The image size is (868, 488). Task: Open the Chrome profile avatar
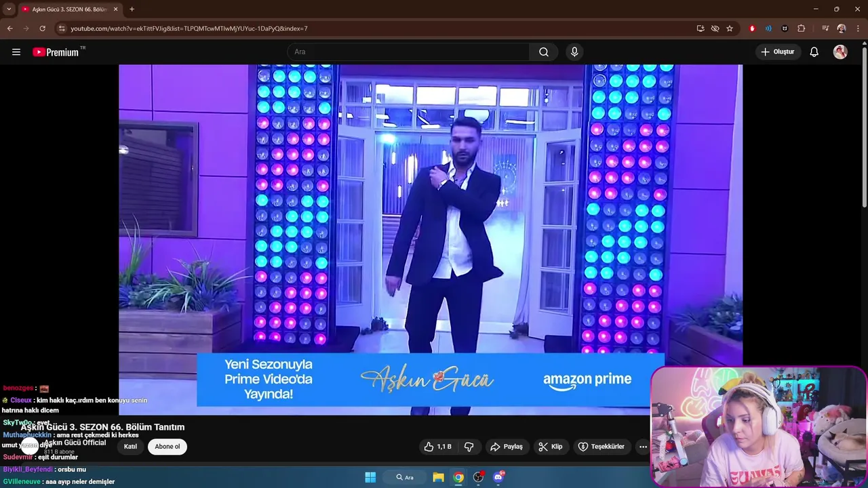point(842,28)
